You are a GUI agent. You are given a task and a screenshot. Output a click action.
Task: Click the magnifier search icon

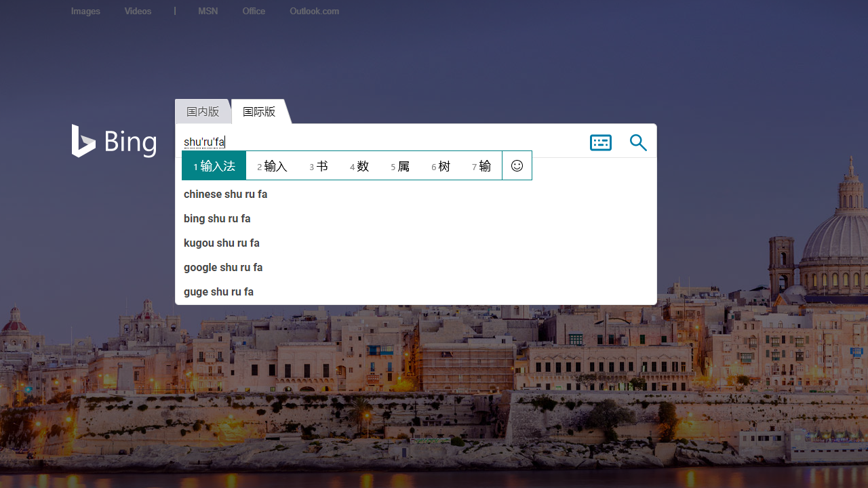[x=638, y=142]
